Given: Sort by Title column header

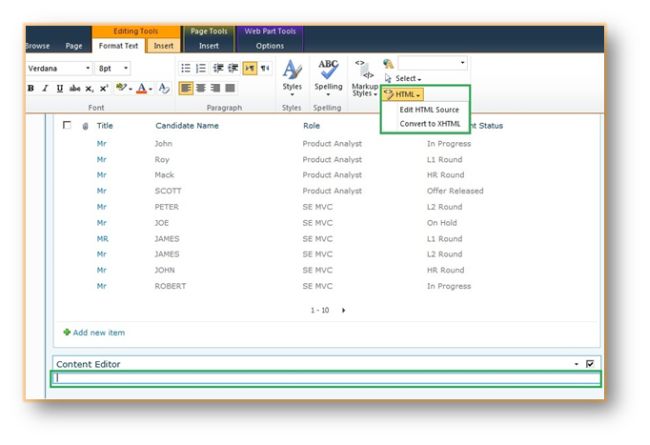Looking at the screenshot, I should pyautogui.click(x=105, y=126).
